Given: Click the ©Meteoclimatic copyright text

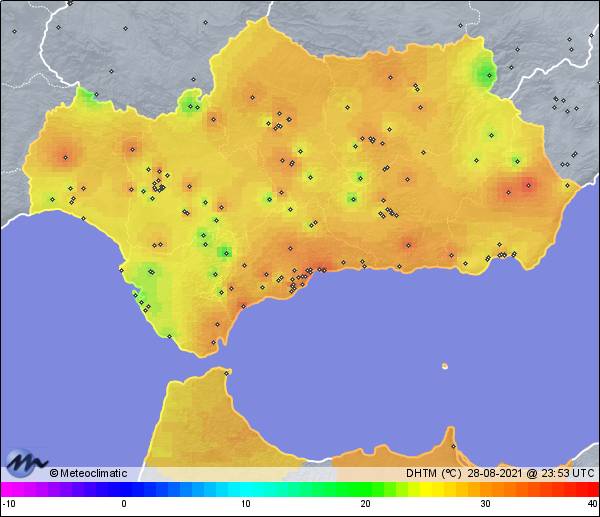Looking at the screenshot, I should pos(88,473).
